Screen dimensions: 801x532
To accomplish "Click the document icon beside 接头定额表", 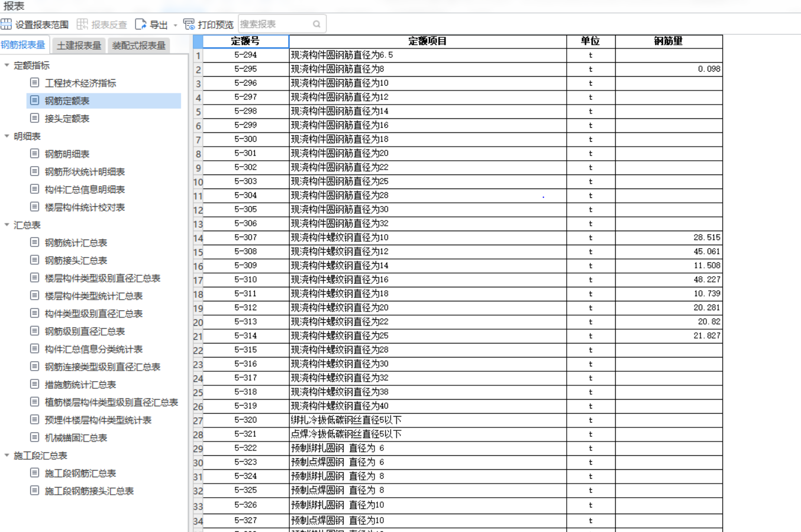I will coord(35,118).
